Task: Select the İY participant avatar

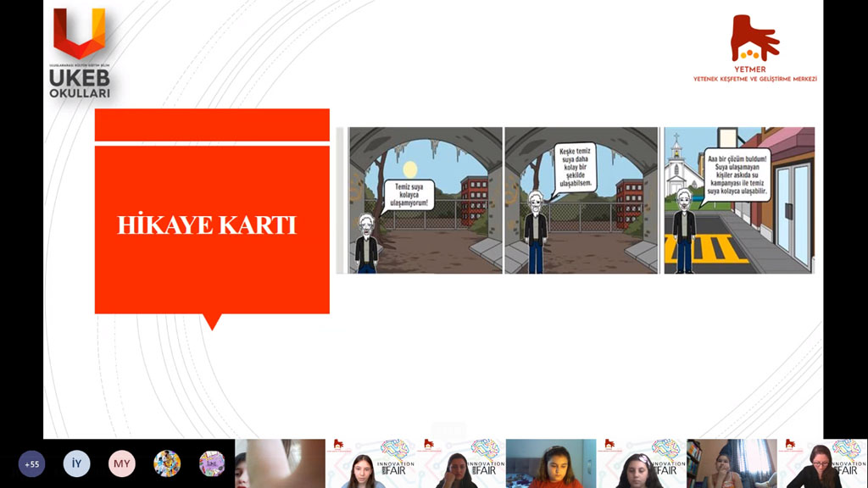Action: click(76, 463)
